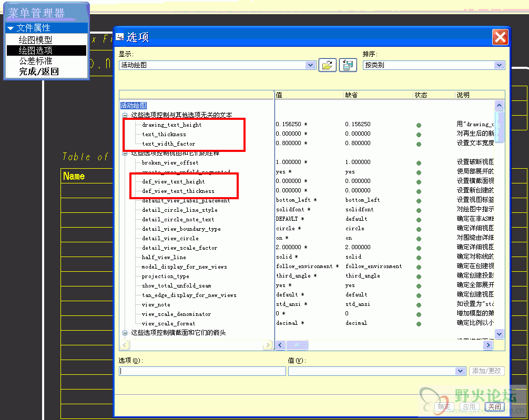This screenshot has width=529, height=420.
Task: Choose 完成/返回 in the menu manager
Action: 39,71
